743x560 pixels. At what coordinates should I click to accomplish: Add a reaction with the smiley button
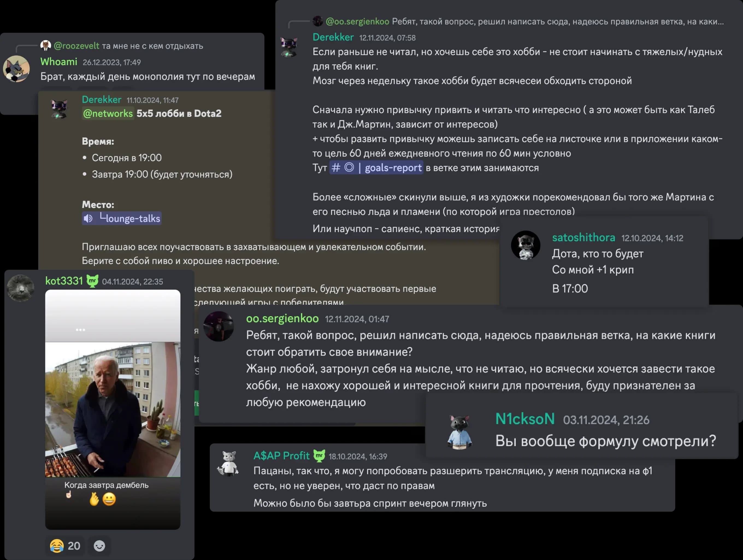coord(99,546)
